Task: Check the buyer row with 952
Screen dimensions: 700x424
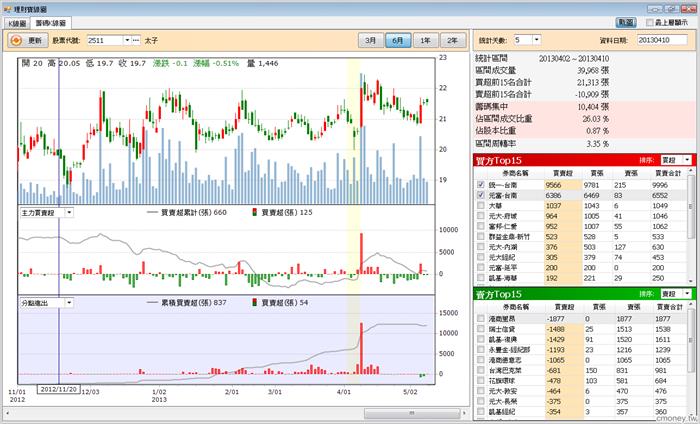Action: (x=481, y=226)
